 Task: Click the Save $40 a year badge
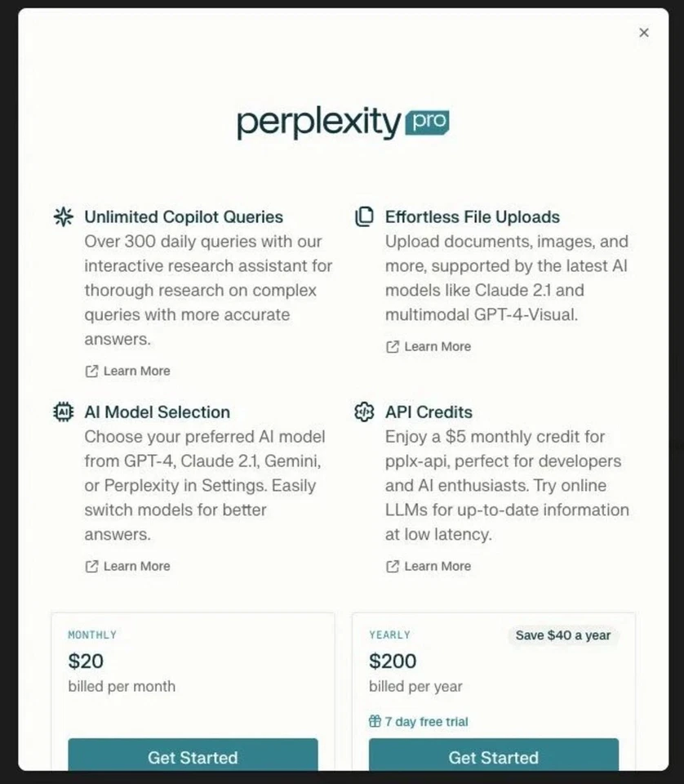563,635
